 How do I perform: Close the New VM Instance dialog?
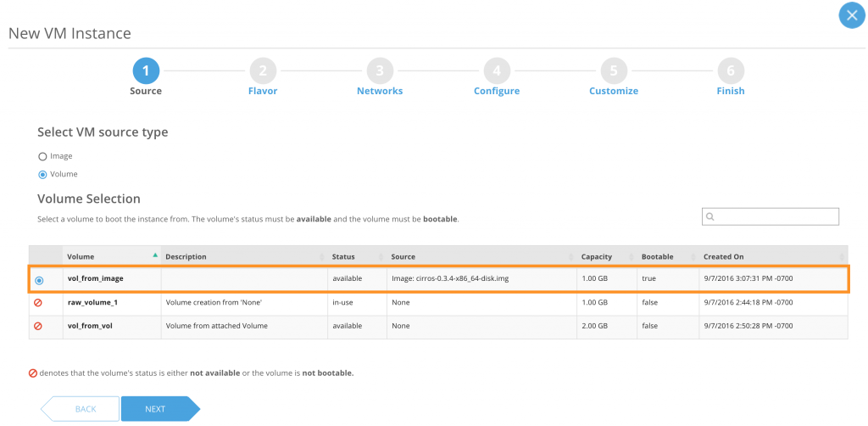(851, 16)
